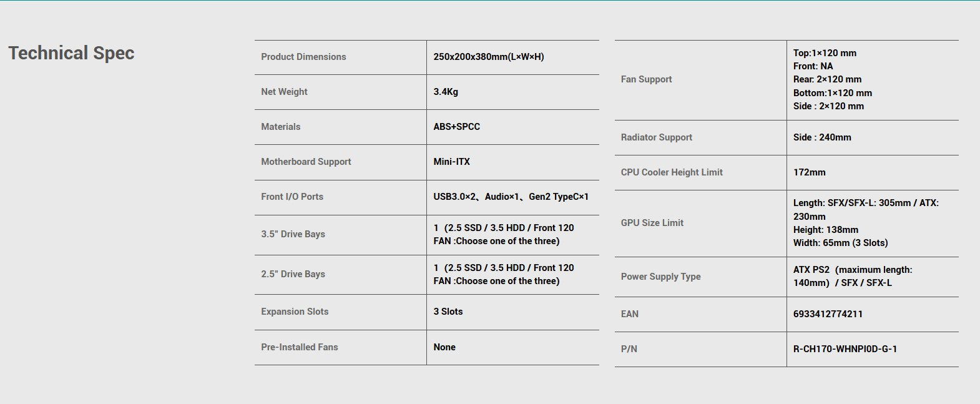Screen dimensions: 980x404
Task: Select the 172mm CPU cooler height value
Action: coord(809,172)
